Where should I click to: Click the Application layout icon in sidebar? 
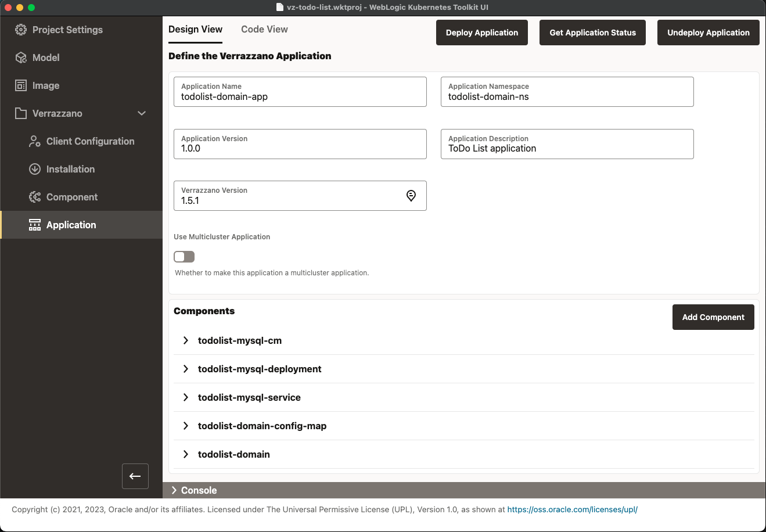coord(35,225)
